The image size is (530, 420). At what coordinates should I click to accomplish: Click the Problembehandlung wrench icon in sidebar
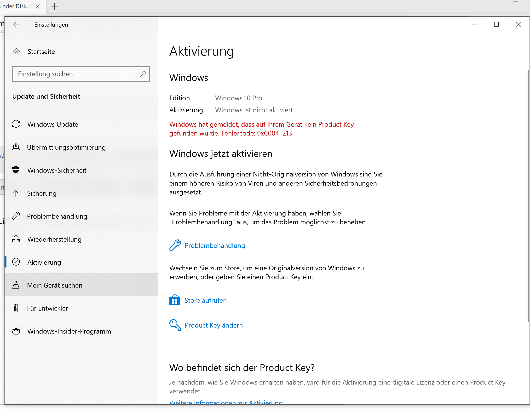point(16,216)
